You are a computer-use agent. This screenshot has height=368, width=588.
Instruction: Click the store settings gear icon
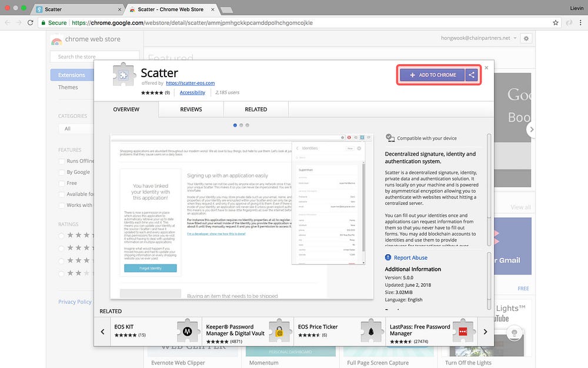pyautogui.click(x=526, y=38)
